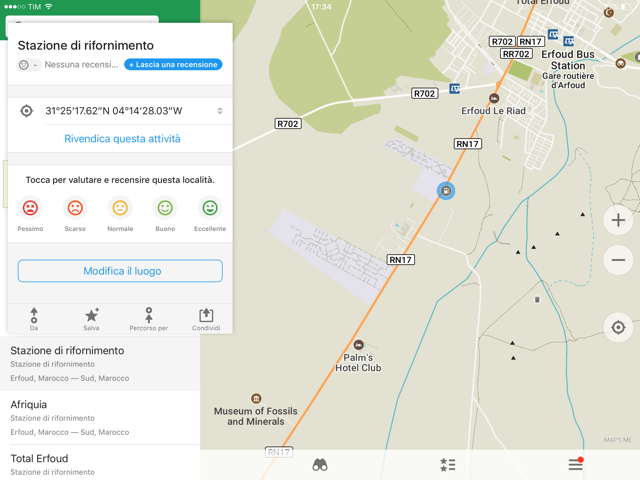The width and height of the screenshot is (640, 480).
Task: Open bookmarks list icon in bottom bar
Action: (x=448, y=465)
